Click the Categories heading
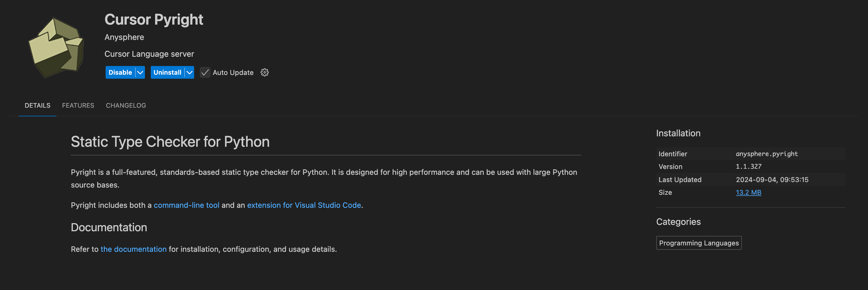The width and height of the screenshot is (868, 290). 678,222
